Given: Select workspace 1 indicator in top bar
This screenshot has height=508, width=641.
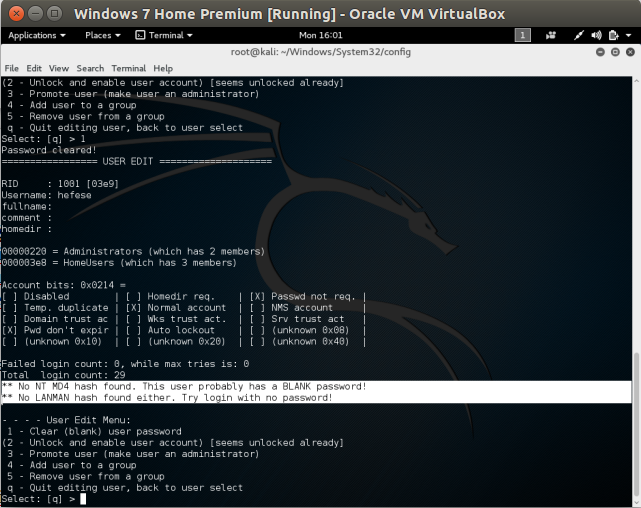Looking at the screenshot, I should tap(522, 36).
